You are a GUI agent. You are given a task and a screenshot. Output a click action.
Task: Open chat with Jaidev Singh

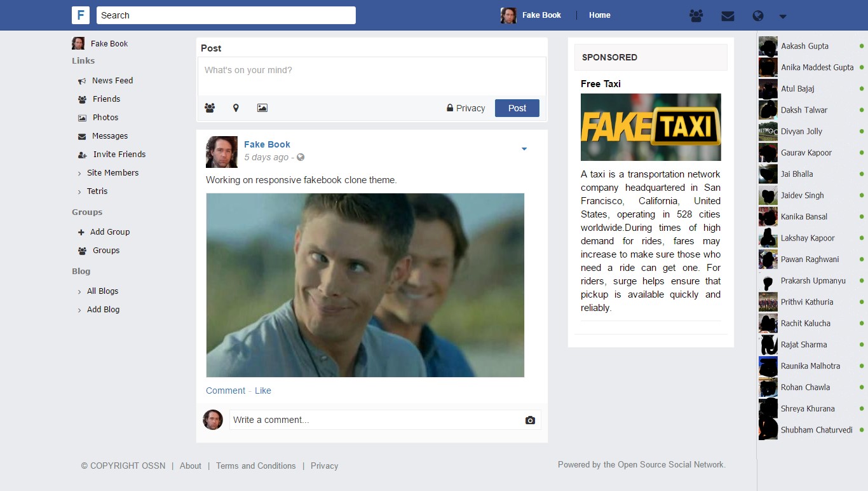(802, 195)
